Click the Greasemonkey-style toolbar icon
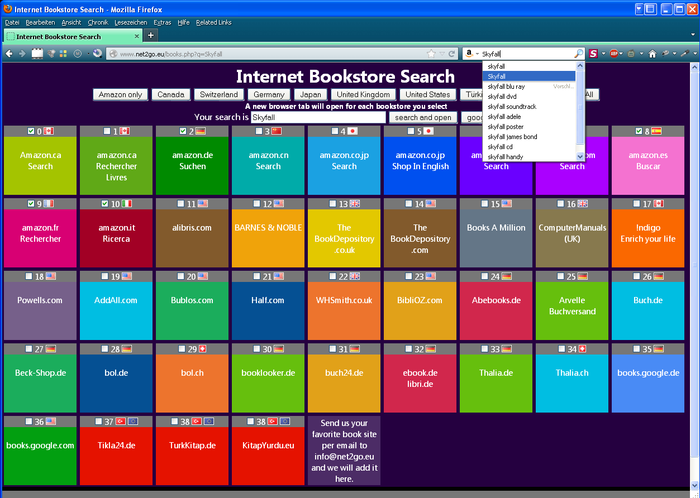The image size is (700, 498). coord(631,54)
